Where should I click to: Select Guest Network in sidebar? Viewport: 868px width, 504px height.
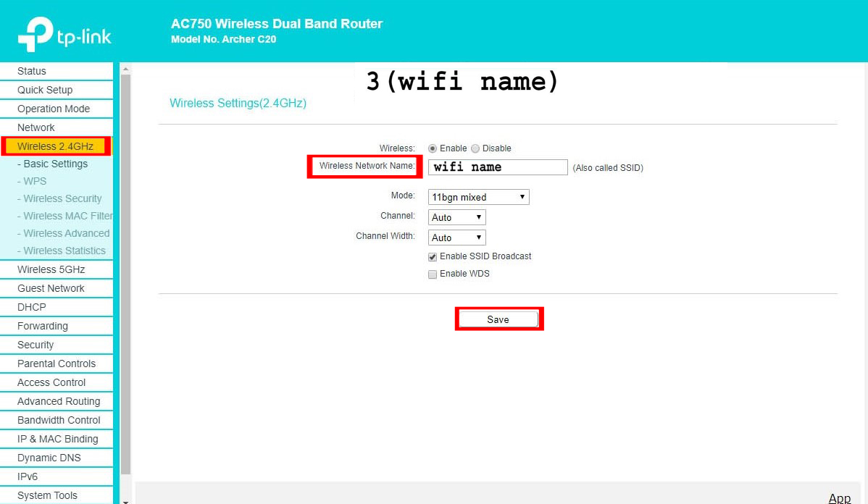coord(51,288)
